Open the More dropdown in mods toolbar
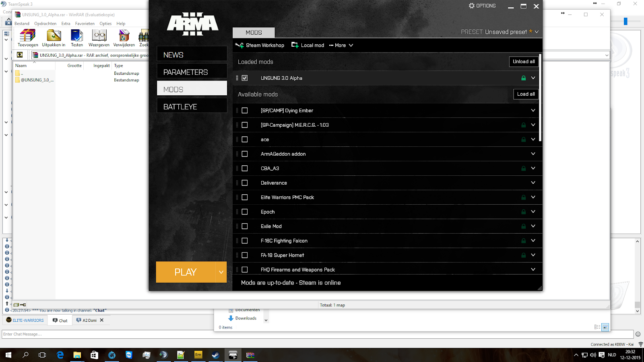644x362 pixels. [x=341, y=45]
